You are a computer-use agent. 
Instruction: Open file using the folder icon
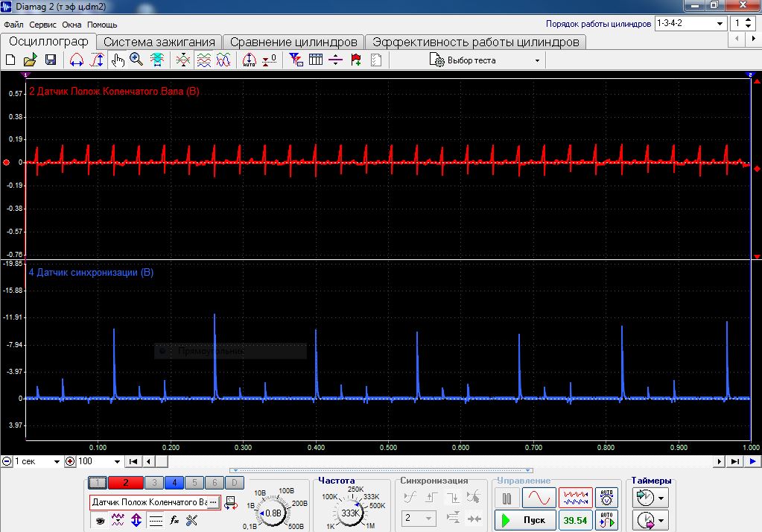30,60
